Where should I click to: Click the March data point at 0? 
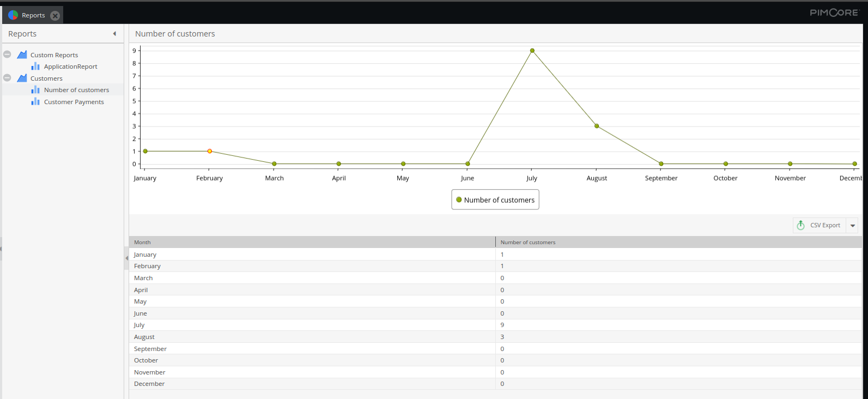coord(274,164)
